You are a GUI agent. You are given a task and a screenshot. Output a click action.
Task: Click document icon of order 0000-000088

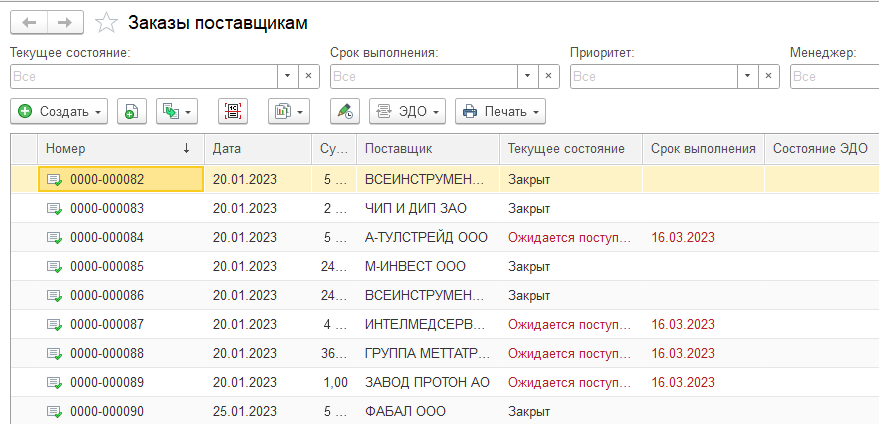point(54,354)
